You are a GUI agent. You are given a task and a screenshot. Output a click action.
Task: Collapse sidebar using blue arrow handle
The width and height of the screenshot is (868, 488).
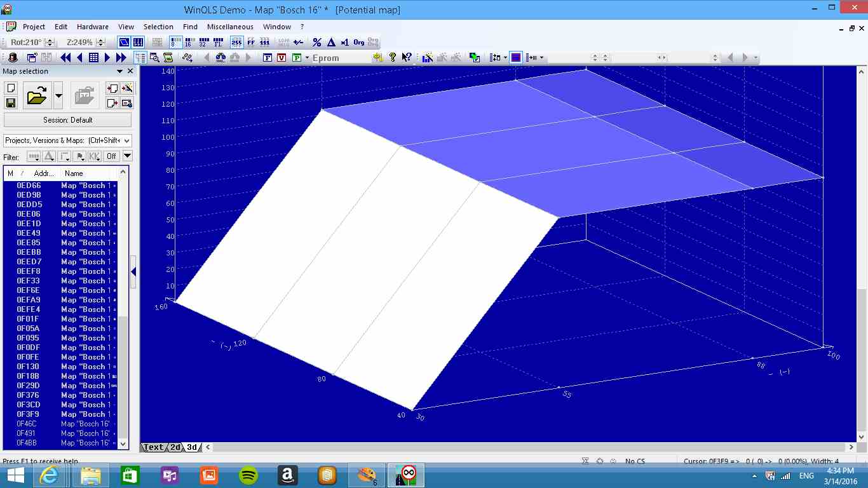coord(133,271)
